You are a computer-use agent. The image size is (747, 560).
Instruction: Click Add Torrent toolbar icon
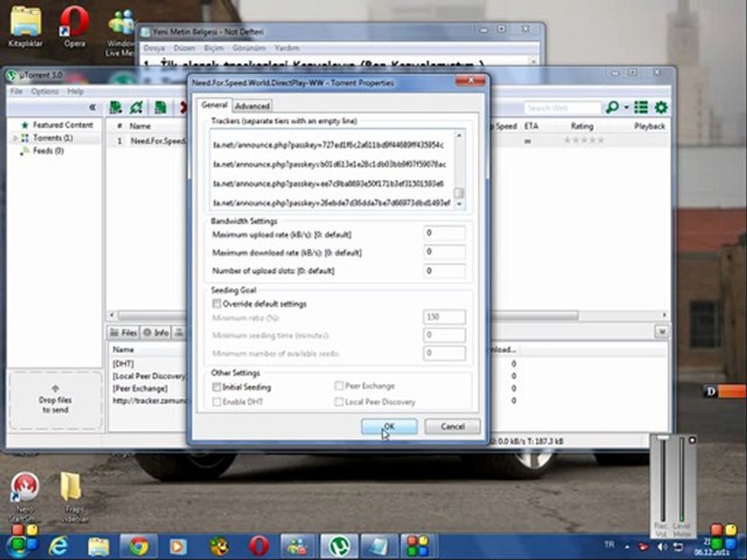[x=115, y=107]
